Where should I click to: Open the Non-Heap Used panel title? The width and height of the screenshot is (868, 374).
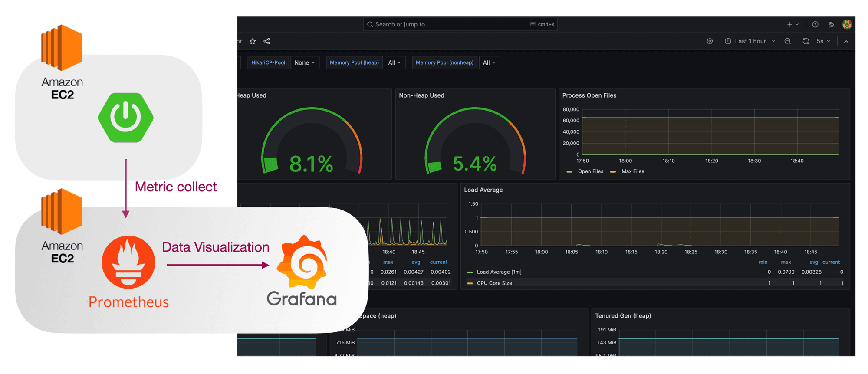point(421,95)
